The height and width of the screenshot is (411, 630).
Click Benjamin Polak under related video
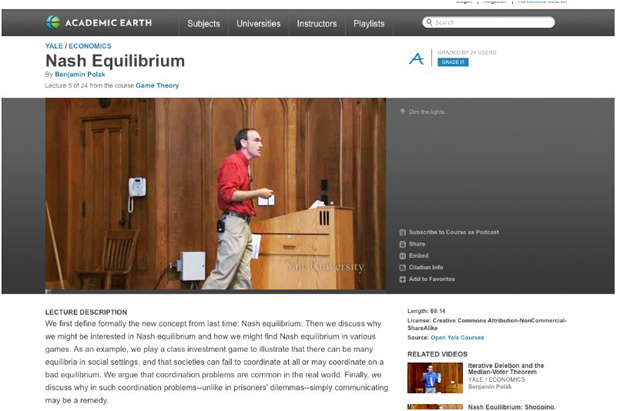click(x=490, y=386)
